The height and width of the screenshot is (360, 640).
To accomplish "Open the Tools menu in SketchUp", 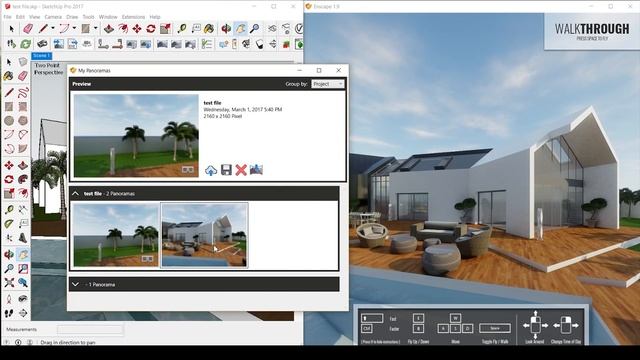I will pos(89,17).
